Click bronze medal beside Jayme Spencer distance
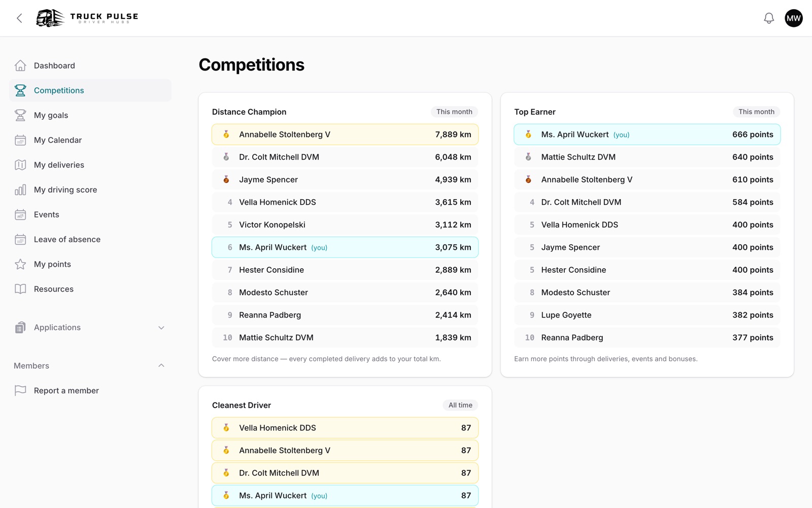 226,179
